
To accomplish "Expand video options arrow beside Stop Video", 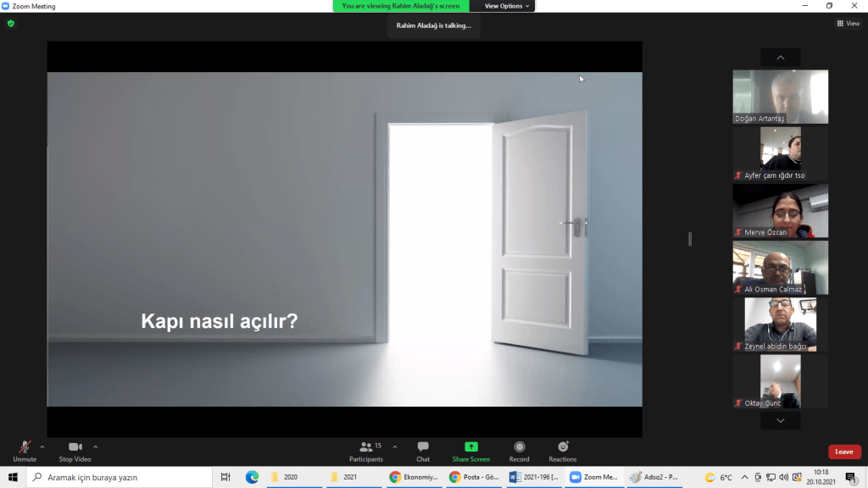I will [95, 446].
